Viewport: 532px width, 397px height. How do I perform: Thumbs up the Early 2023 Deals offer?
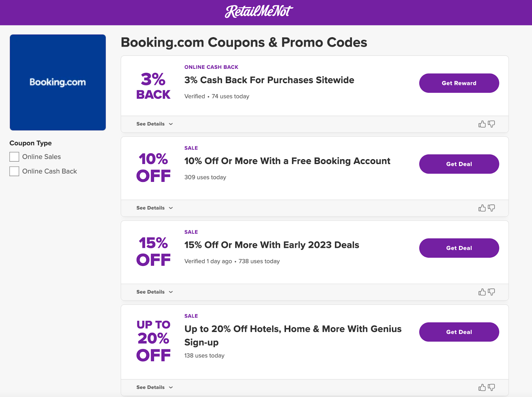point(482,292)
